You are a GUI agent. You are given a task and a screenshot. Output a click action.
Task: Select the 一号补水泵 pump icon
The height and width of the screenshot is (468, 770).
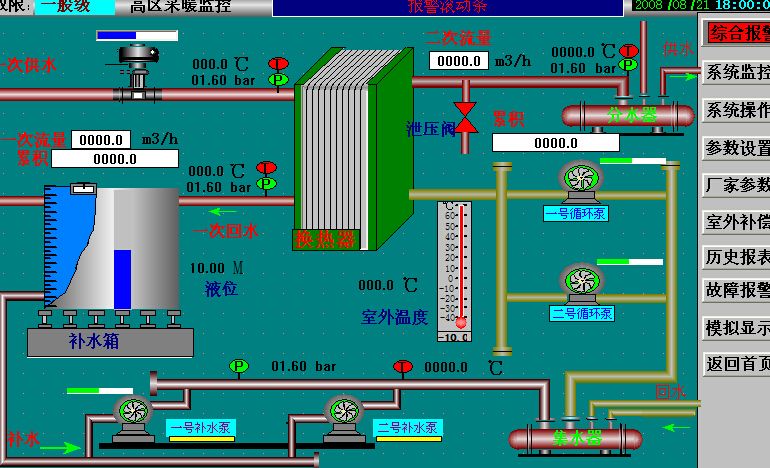tap(133, 413)
